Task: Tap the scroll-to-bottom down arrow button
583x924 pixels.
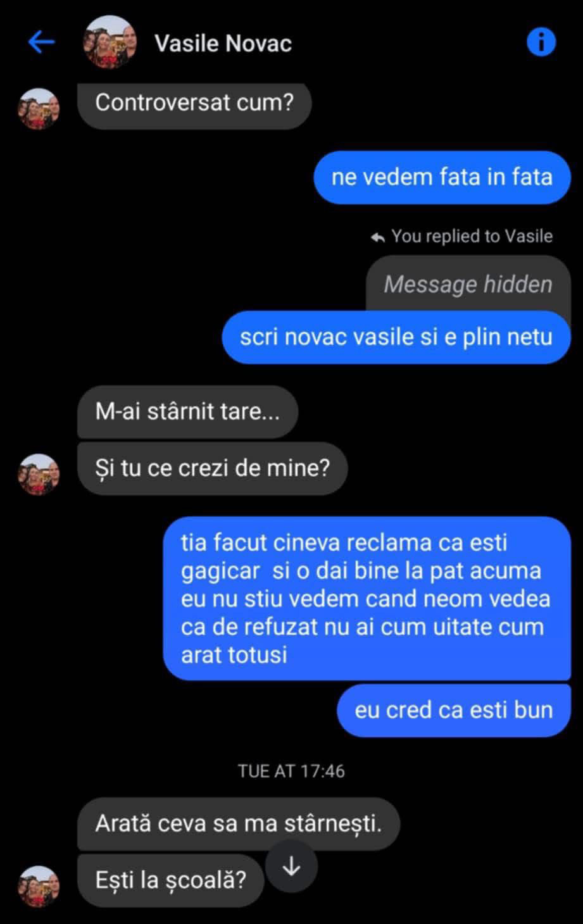Action: coord(291,867)
